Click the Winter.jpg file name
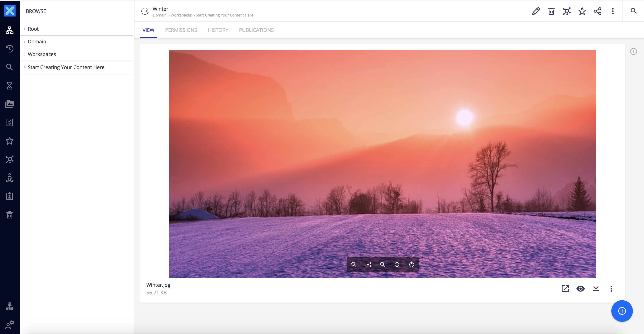 point(158,285)
